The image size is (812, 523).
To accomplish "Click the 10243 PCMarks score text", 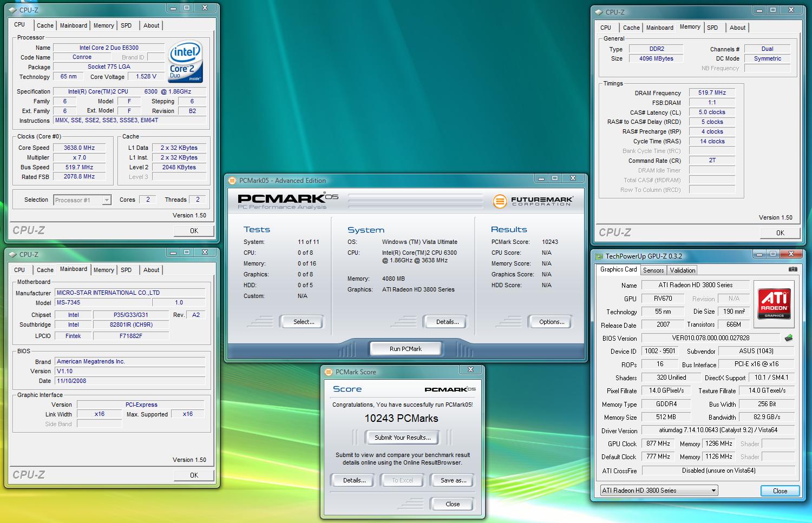I will click(402, 418).
